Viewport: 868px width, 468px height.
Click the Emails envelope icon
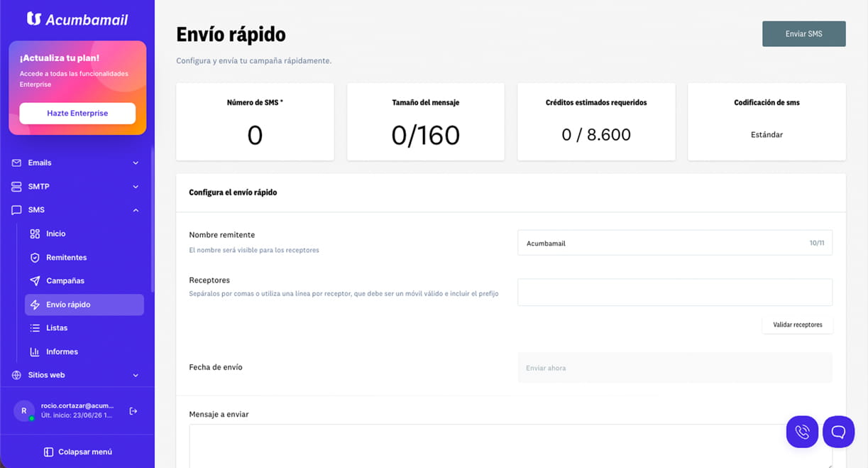[16, 163]
